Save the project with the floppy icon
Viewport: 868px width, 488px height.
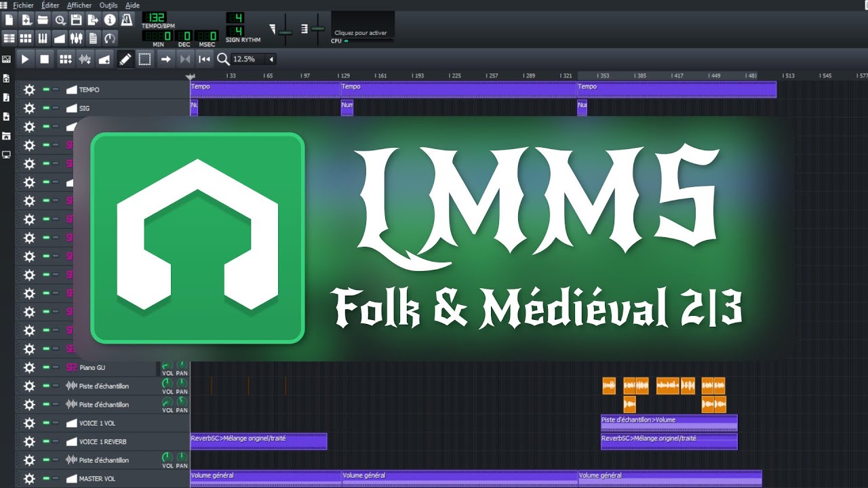point(76,20)
